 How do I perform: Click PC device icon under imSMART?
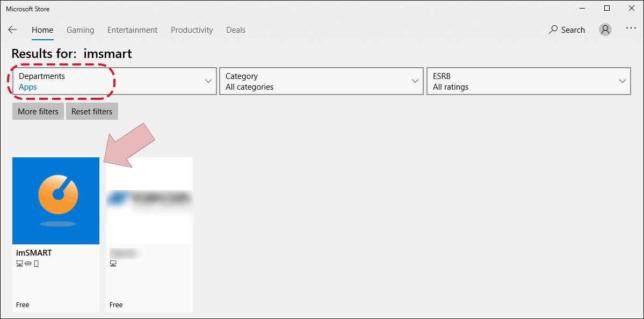tap(19, 264)
